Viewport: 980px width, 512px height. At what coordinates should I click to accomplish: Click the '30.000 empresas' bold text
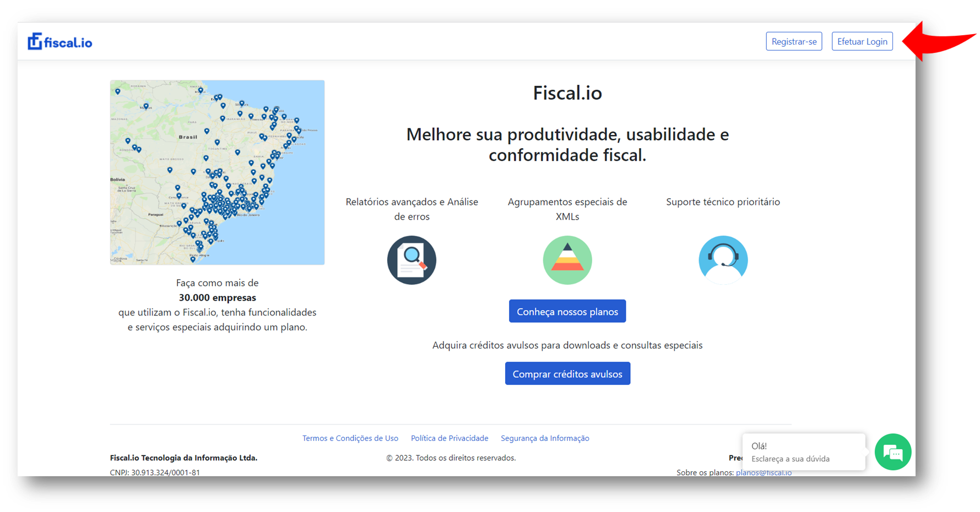[217, 297]
